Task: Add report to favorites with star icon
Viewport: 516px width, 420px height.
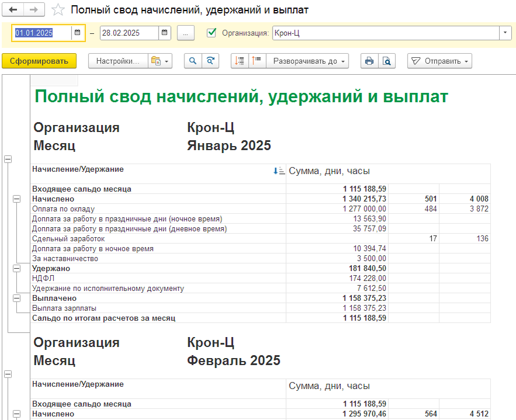Action: pyautogui.click(x=58, y=10)
